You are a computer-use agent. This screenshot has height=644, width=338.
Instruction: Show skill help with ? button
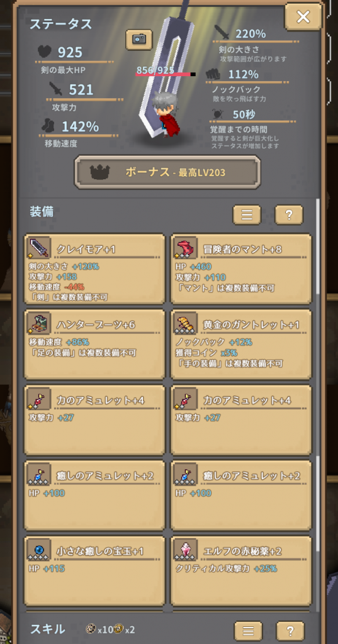pos(290,631)
